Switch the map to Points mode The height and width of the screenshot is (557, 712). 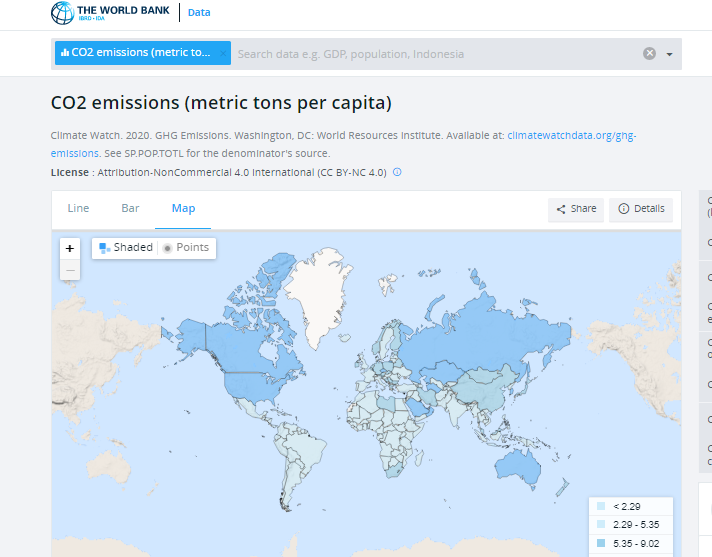coord(186,247)
